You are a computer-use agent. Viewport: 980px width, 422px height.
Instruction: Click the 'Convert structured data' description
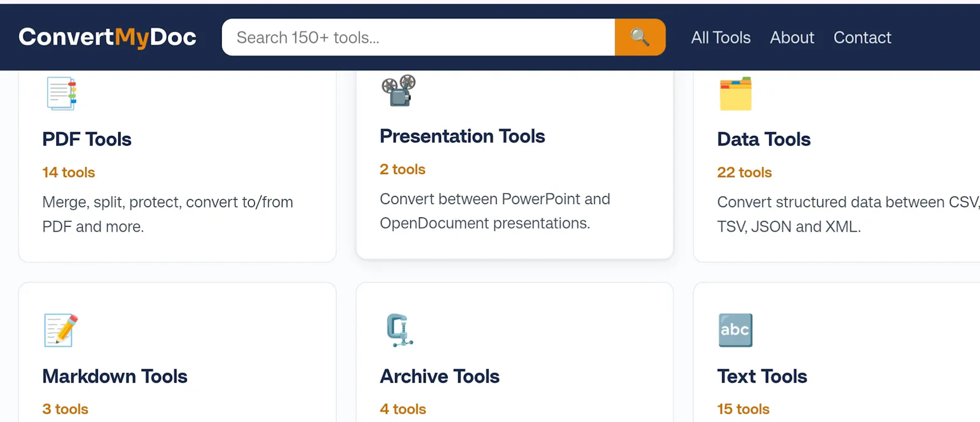click(848, 214)
